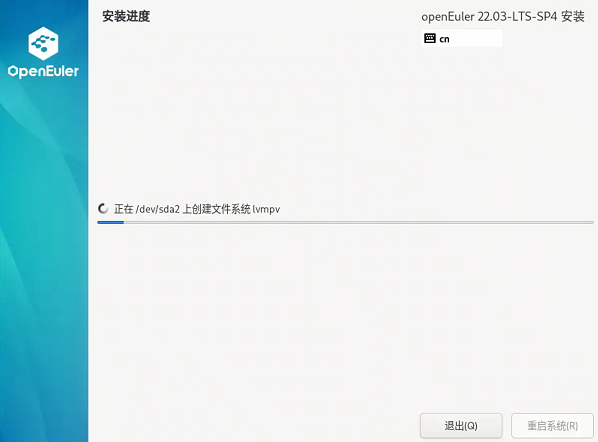598x442 pixels.
Task: Click the gray unfilled part of the progress bar
Action: (358, 222)
